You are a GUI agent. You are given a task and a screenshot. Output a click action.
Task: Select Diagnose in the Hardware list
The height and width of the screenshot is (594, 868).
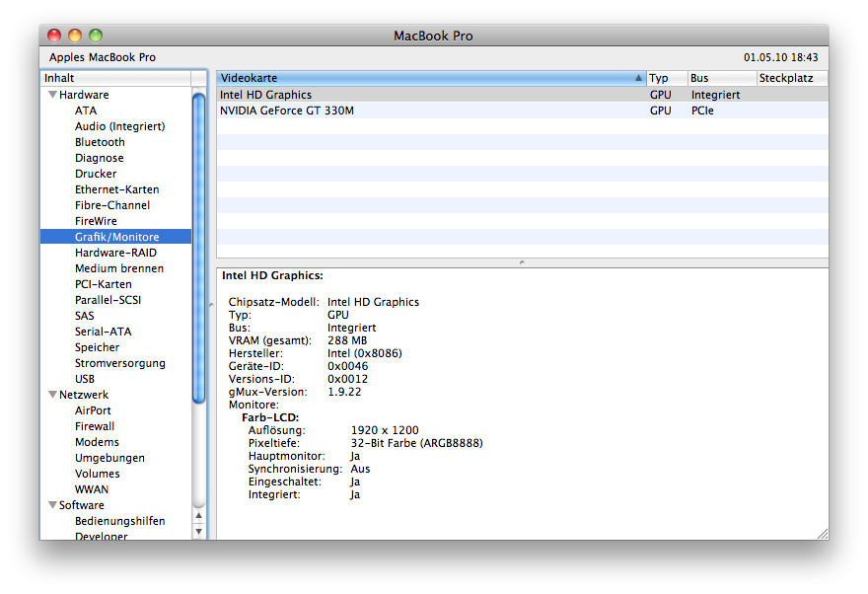tap(99, 158)
